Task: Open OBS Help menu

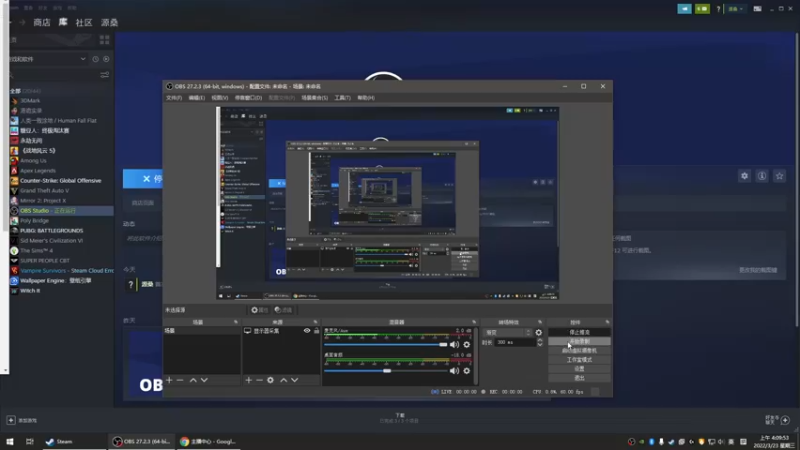Action: [366, 97]
